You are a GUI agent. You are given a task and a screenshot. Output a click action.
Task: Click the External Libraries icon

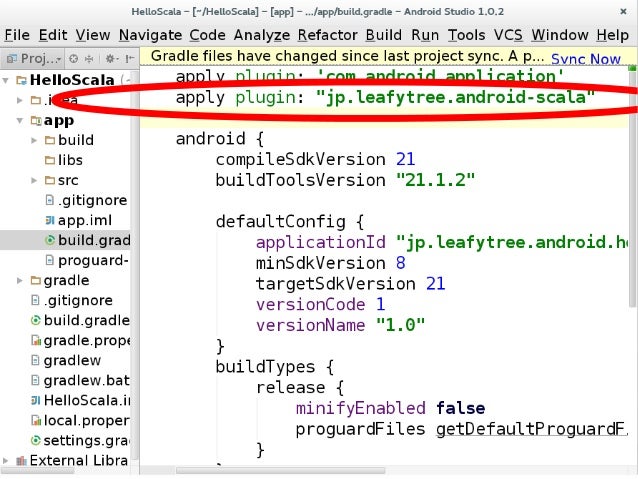click(21, 461)
